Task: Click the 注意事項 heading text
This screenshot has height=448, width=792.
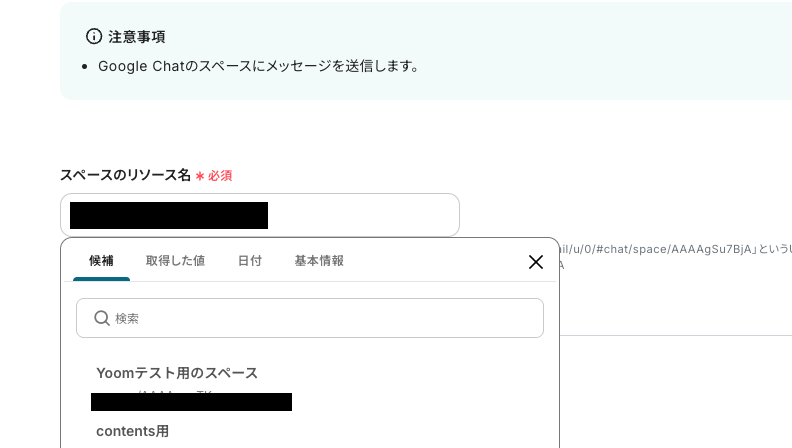Action: click(x=136, y=37)
